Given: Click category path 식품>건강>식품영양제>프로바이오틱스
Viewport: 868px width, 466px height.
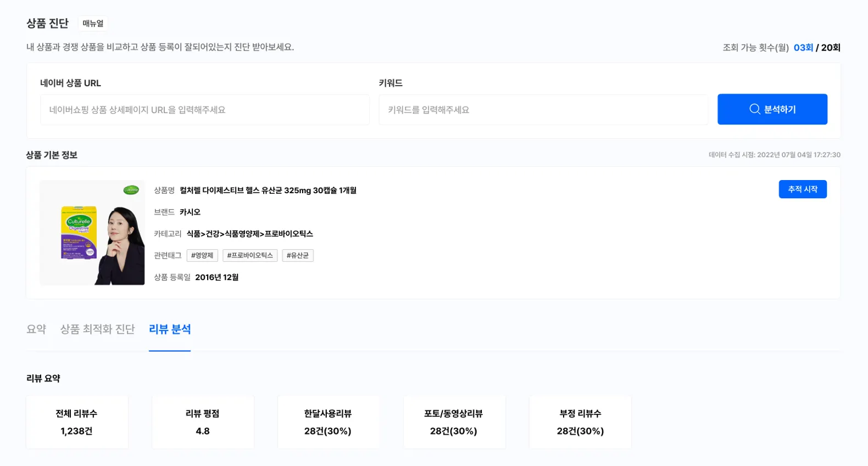Looking at the screenshot, I should [250, 234].
